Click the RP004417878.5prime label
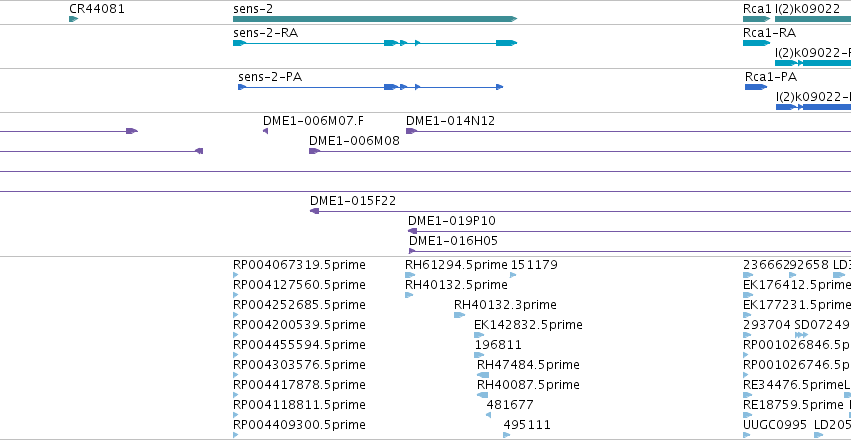 299,385
